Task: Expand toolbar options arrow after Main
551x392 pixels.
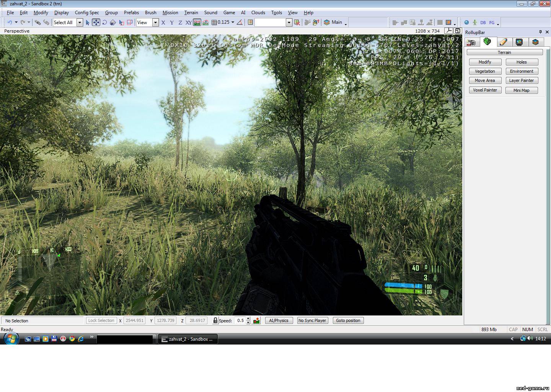Action: coord(346,24)
